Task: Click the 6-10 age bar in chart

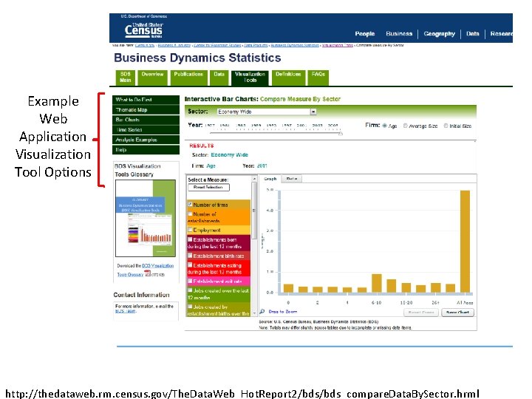Action: 377,283
